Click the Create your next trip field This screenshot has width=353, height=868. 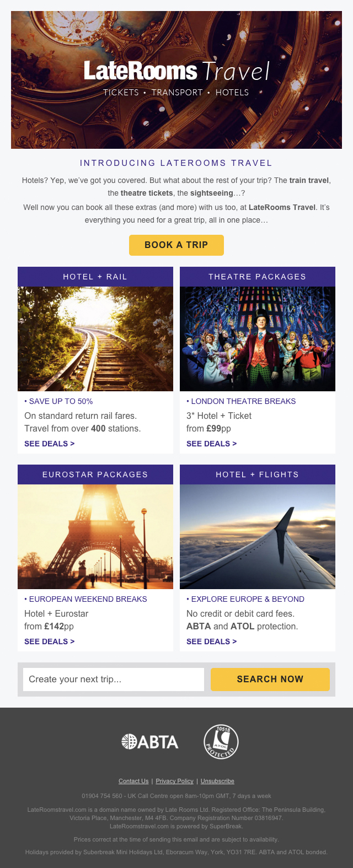[114, 680]
